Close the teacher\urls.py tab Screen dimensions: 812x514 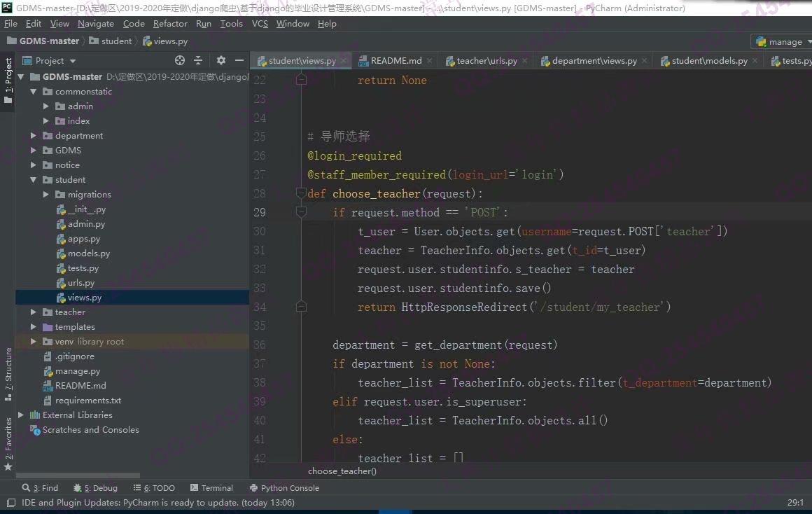524,61
